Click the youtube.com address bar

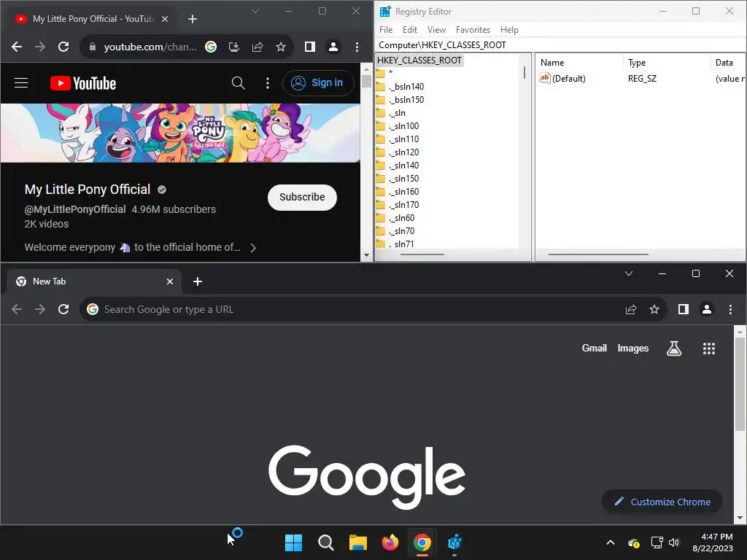pos(150,47)
